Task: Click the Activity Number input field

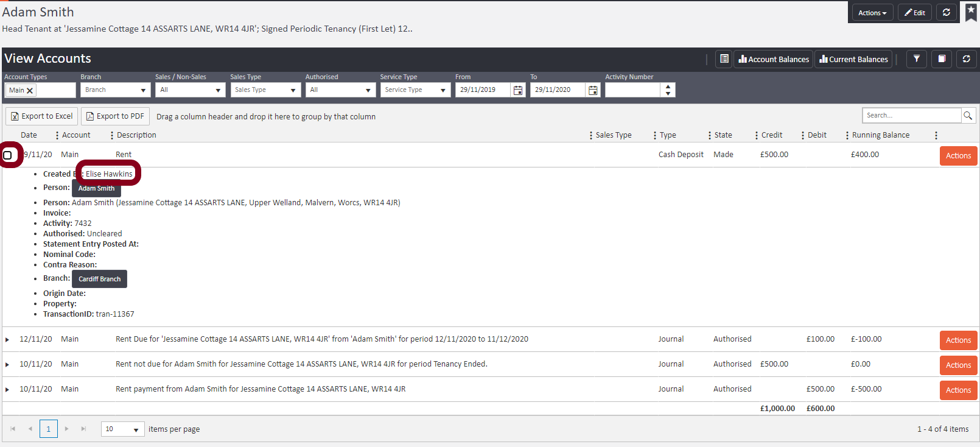Action: pos(632,90)
